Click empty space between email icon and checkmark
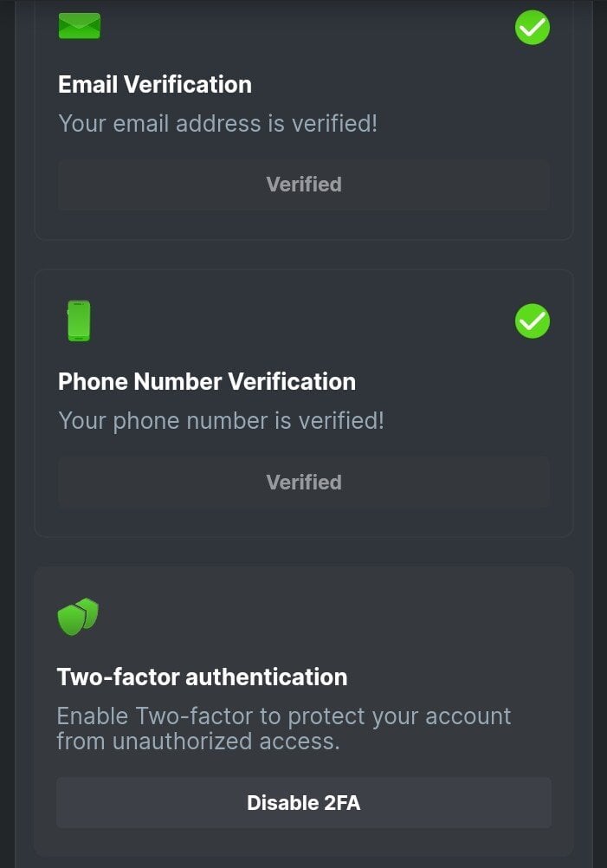The height and width of the screenshot is (868, 607). pyautogui.click(x=303, y=28)
